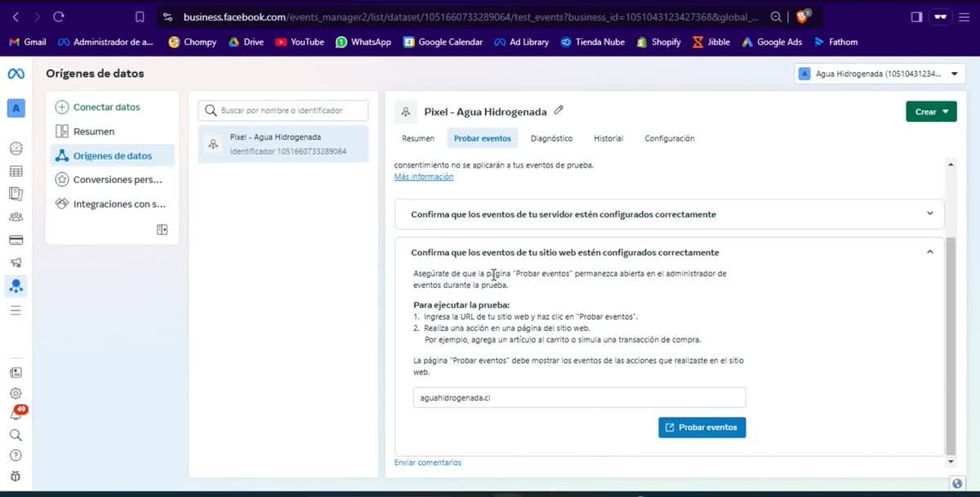Open the Google Calendar bookmark
This screenshot has width=980, height=497.
(443, 42)
